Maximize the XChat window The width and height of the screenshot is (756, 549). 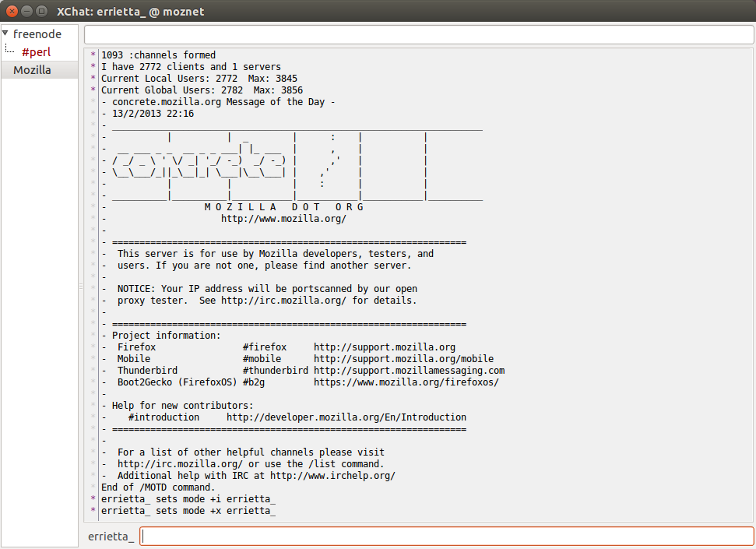42,11
